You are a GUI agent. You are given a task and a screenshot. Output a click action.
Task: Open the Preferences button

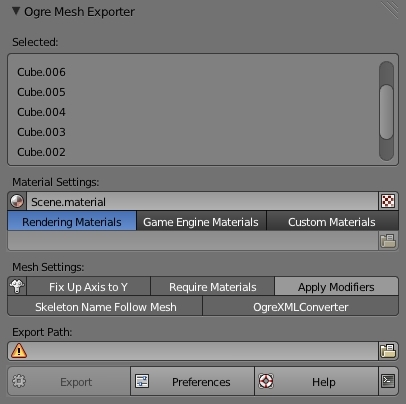(x=192, y=381)
